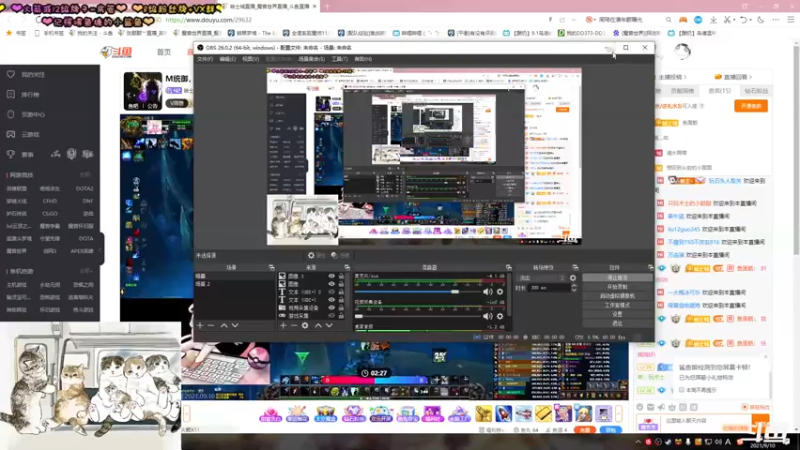Open OBS Tools menu
This screenshot has width=800, height=450.
click(x=340, y=59)
